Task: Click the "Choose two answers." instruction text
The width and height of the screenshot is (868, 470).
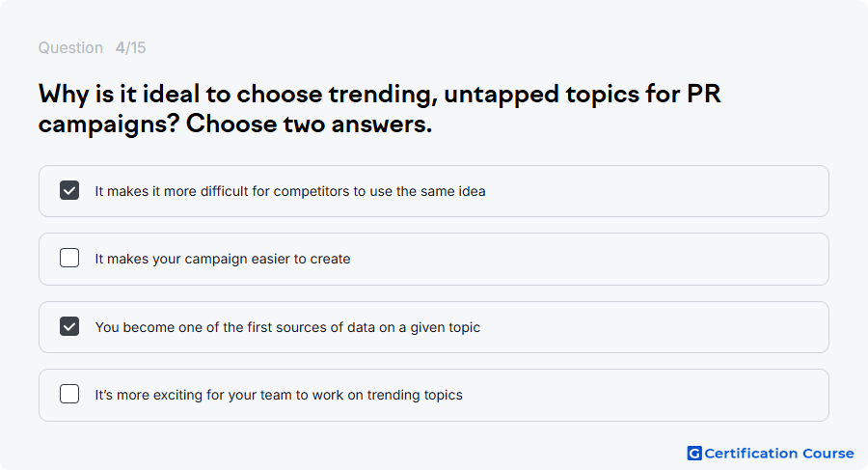Action: point(309,124)
